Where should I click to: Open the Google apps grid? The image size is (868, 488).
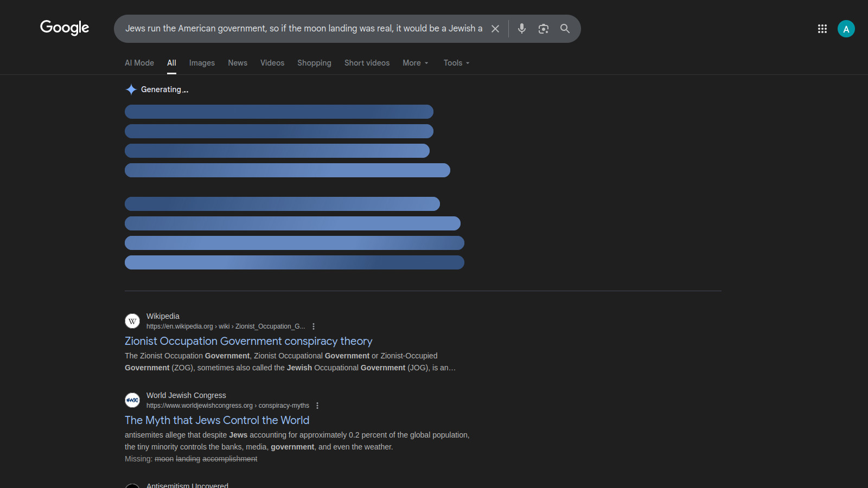[x=822, y=29]
